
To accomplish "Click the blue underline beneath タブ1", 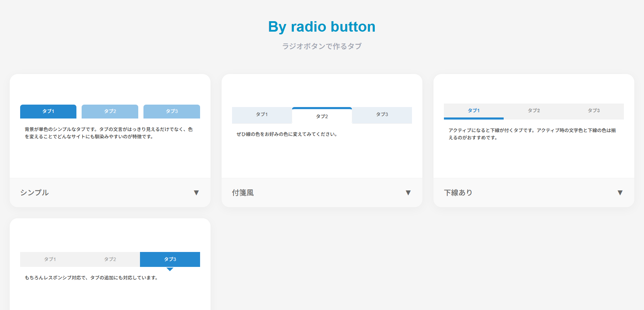I will [x=473, y=119].
